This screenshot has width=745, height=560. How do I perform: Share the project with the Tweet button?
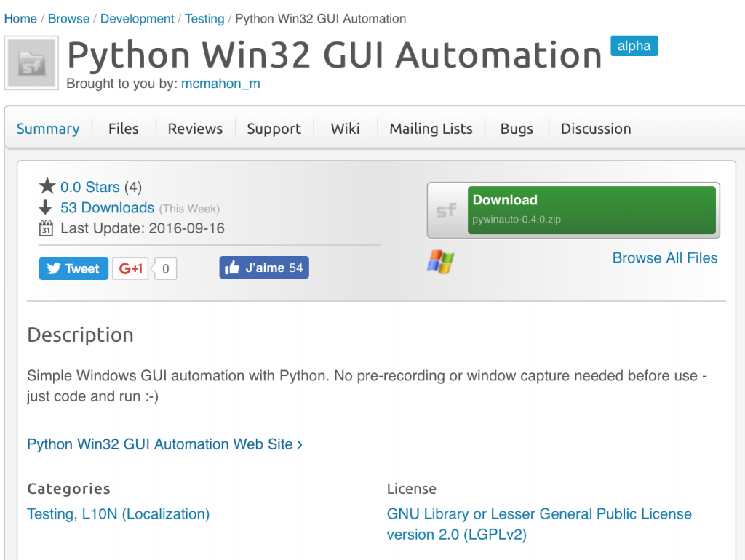coord(73,268)
